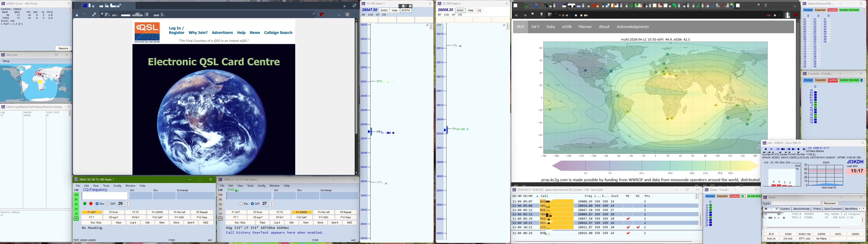Click the lock icon in Radio 1 bandmap
The height and width of the screenshot is (244, 868).
click(x=427, y=25)
